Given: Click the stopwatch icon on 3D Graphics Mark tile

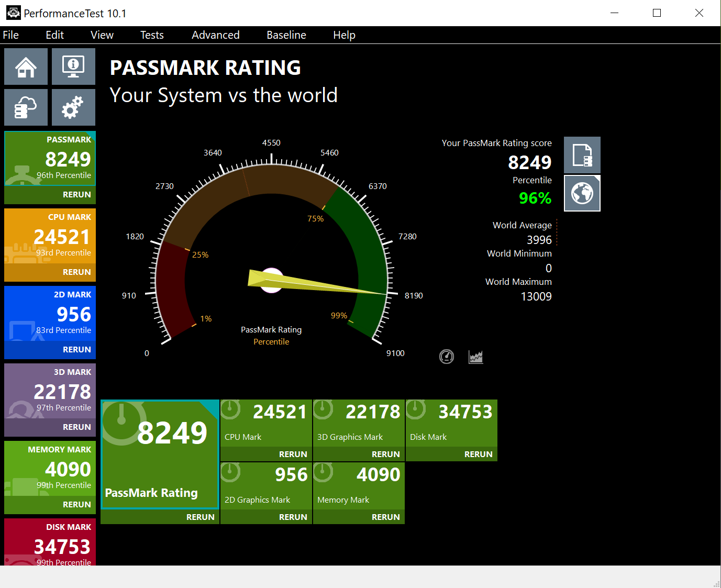Looking at the screenshot, I should click(x=323, y=409).
